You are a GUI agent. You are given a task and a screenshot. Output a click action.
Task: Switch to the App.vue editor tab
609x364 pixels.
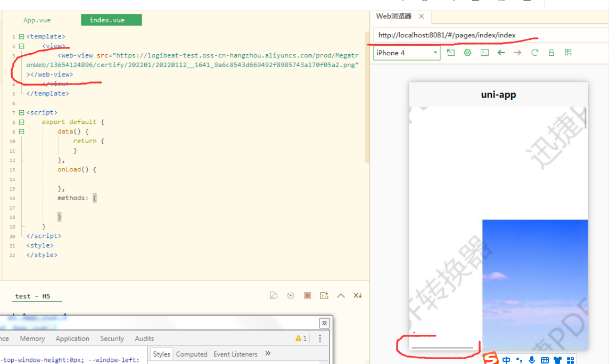coord(37,20)
